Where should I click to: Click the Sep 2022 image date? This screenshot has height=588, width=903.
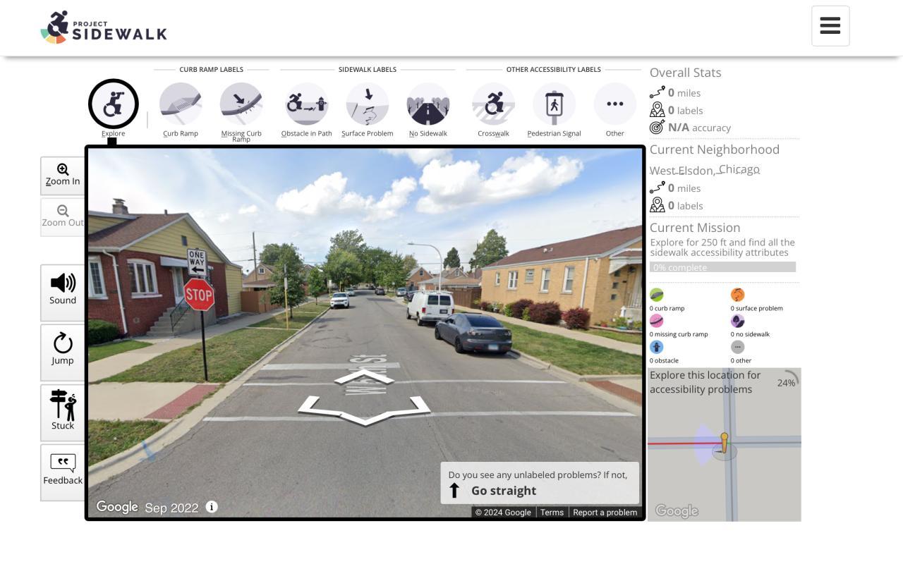pyautogui.click(x=171, y=508)
